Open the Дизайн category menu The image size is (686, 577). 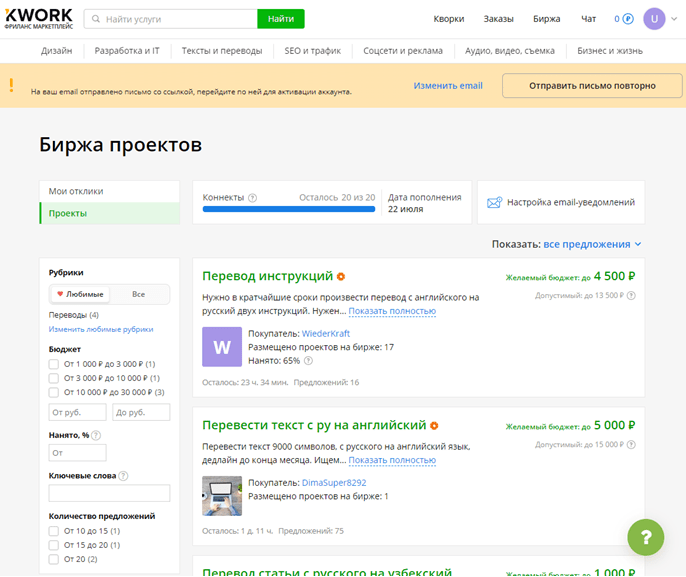click(56, 51)
